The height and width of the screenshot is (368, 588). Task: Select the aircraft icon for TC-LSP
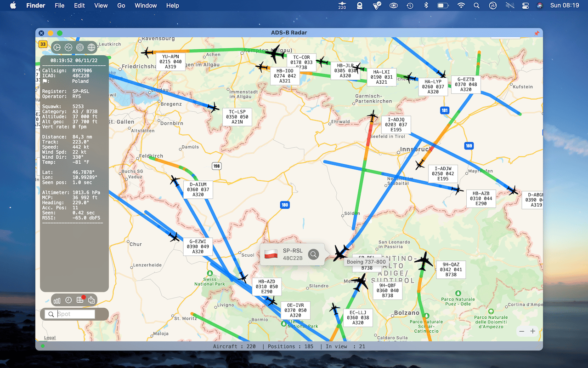tap(213, 108)
